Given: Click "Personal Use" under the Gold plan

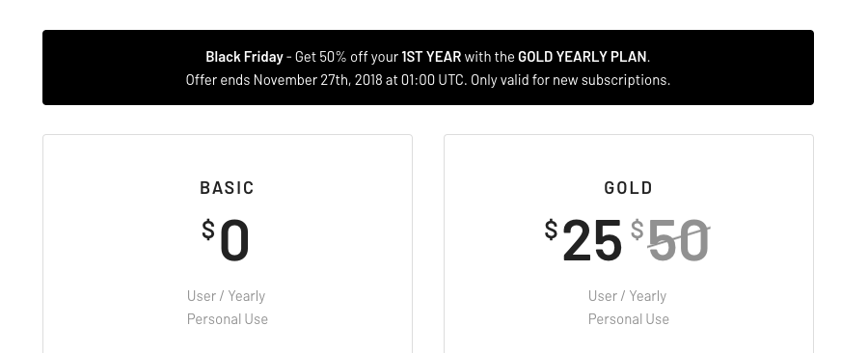Looking at the screenshot, I should tap(628, 319).
